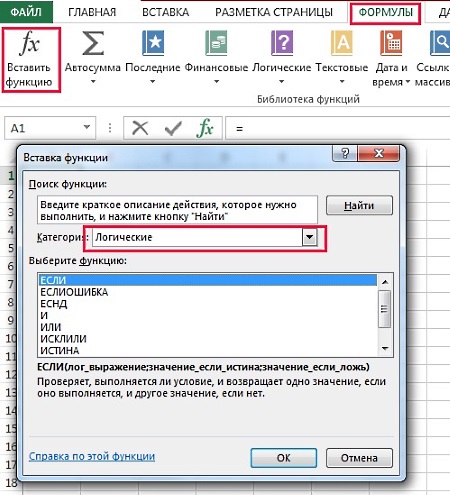Switch to the ФОРМУЛЫ ribbon tab
450x495 pixels.
(385, 13)
